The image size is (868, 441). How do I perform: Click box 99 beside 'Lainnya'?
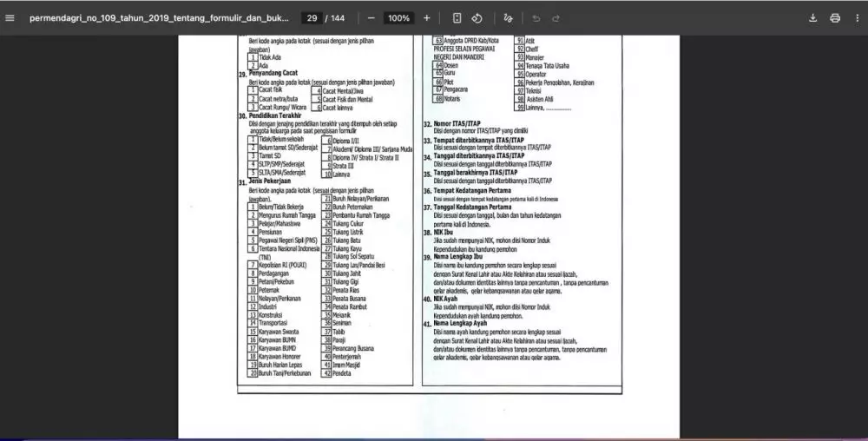[520, 108]
